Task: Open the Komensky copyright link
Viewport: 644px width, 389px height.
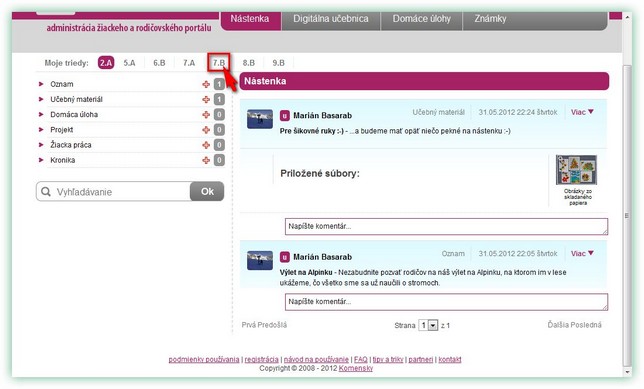Action: pos(356,368)
